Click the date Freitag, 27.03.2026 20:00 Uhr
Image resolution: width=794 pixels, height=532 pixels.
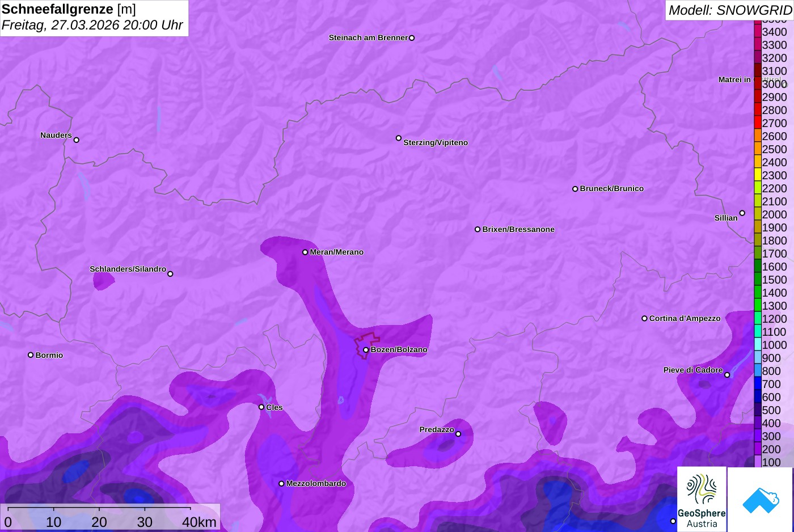coord(92,25)
